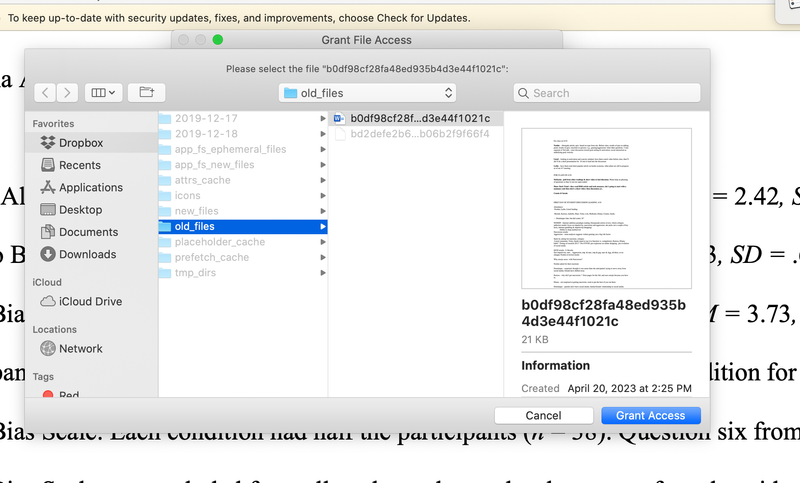This screenshot has height=483, width=800.
Task: Go back with the left arrow button
Action: tap(45, 93)
